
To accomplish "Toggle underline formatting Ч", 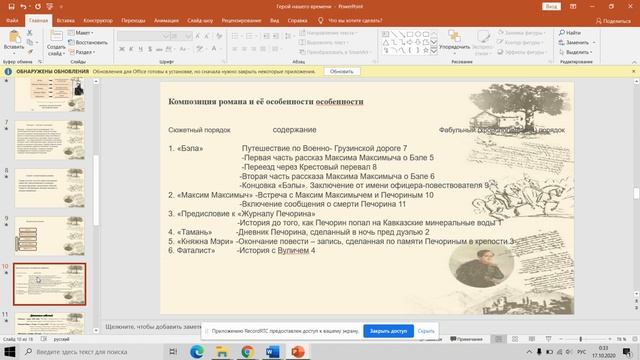I will click(x=140, y=49).
